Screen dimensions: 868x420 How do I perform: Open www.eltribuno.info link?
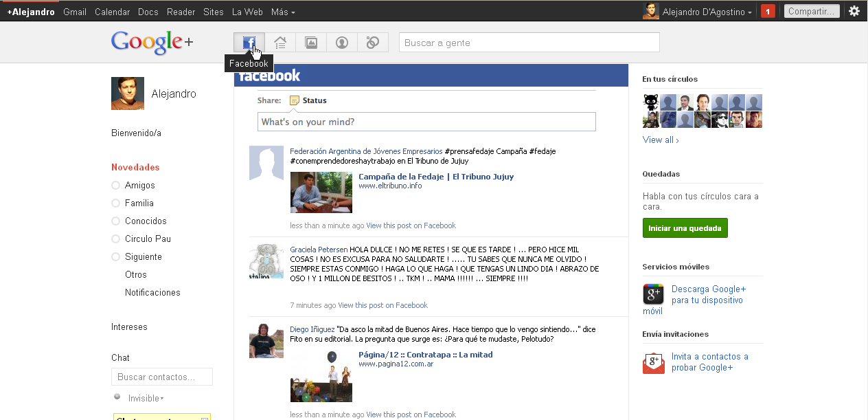[x=390, y=186]
